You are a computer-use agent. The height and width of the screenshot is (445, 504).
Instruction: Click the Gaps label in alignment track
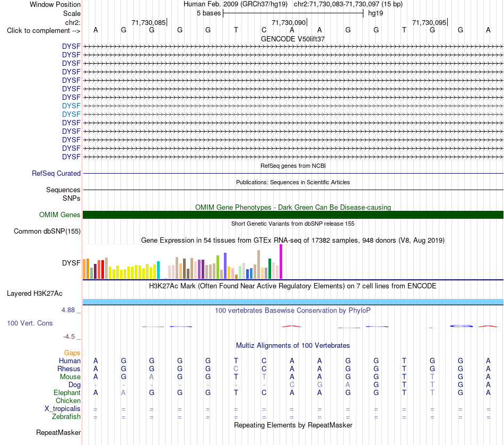pyautogui.click(x=72, y=353)
